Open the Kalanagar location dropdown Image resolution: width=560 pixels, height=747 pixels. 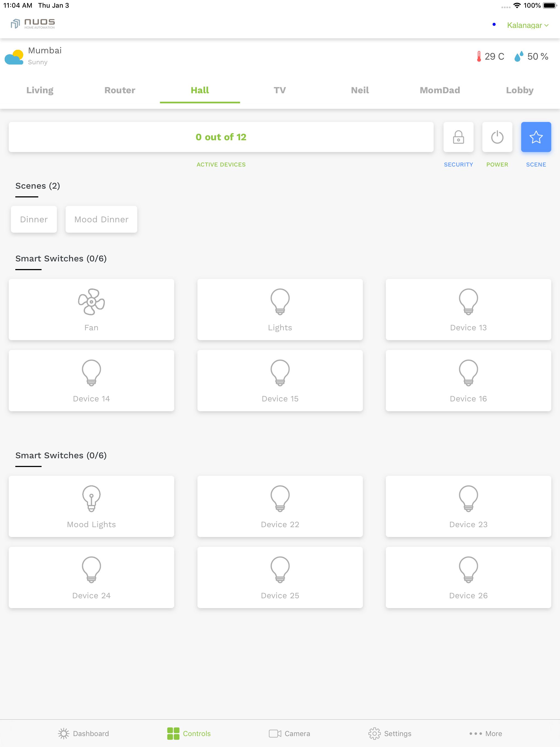click(527, 25)
